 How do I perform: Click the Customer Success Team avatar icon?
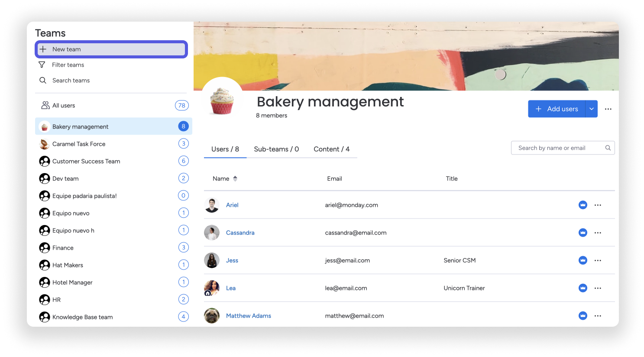point(45,161)
